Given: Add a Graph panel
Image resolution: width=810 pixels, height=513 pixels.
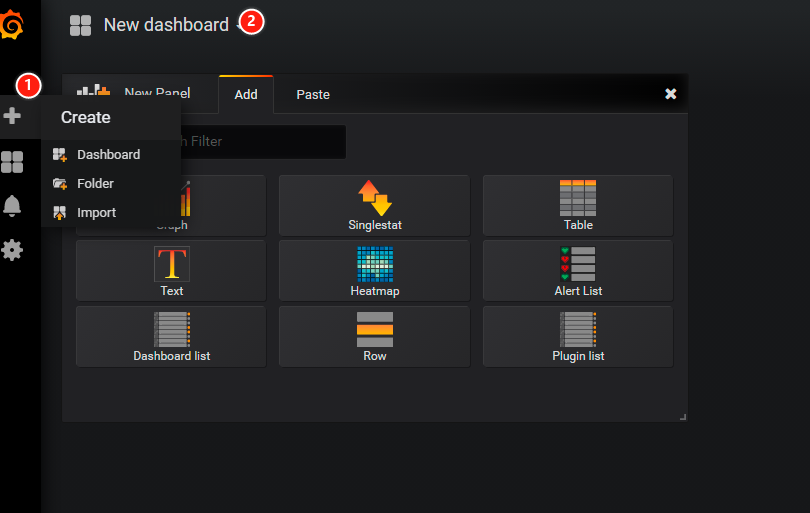Looking at the screenshot, I should point(223,205).
